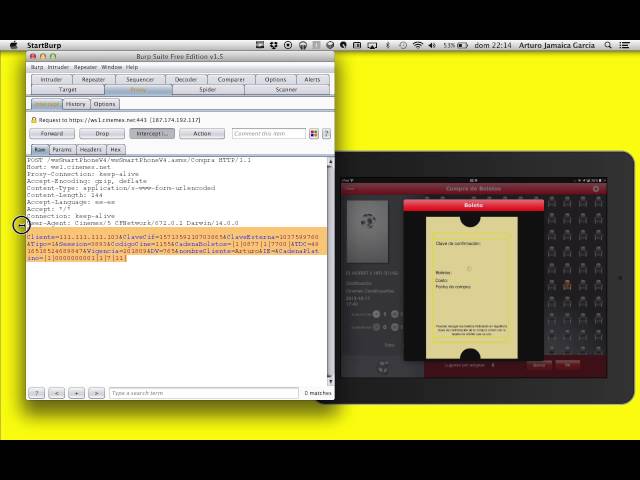
Task: Show the Raw request view
Action: (40, 150)
